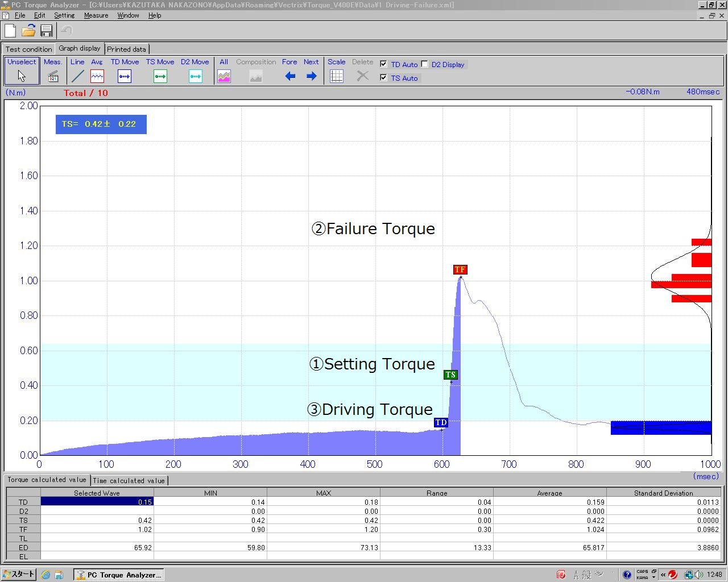Go to the Next waveform arrow
Screen dimensions: 728x582
pyautogui.click(x=311, y=70)
